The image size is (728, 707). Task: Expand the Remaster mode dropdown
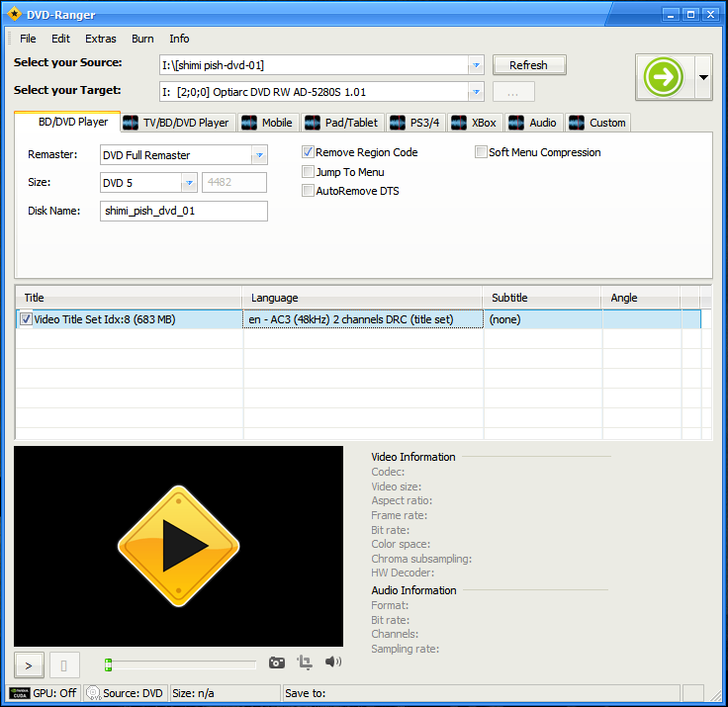(259, 155)
